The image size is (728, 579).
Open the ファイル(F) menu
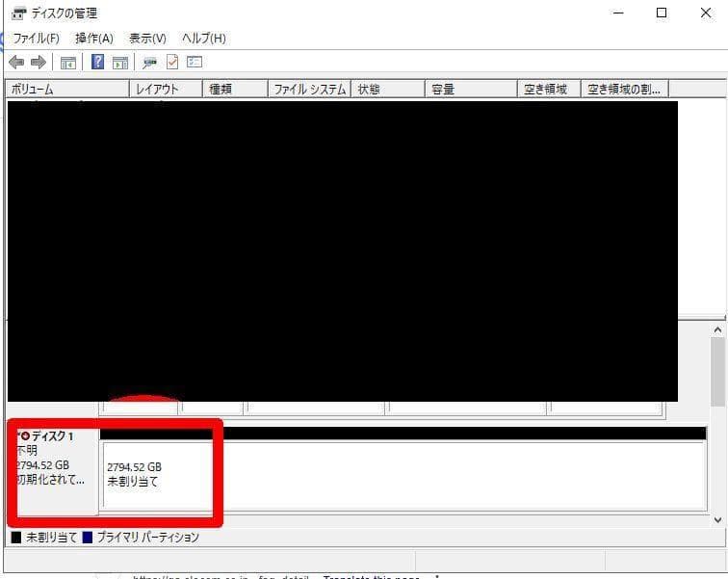point(36,39)
